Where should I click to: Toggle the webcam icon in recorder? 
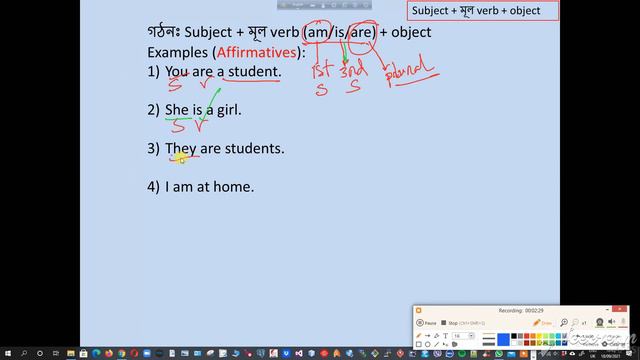pyautogui.click(x=599, y=322)
